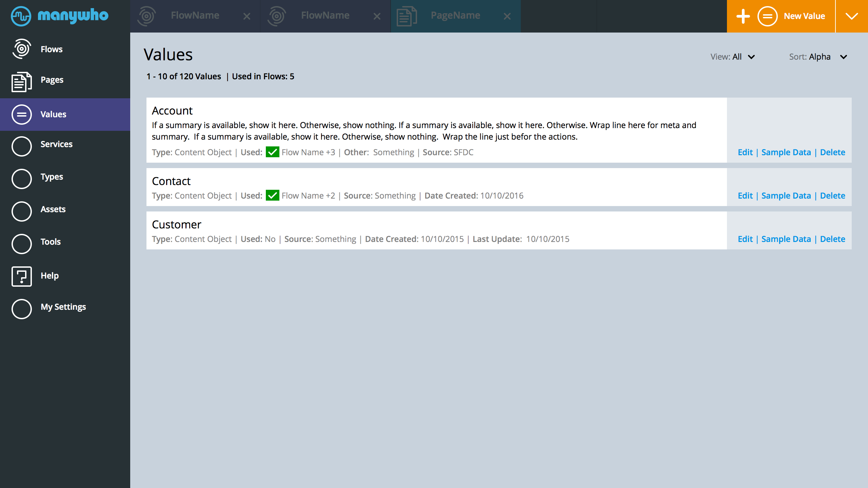Delete the Account value

832,152
